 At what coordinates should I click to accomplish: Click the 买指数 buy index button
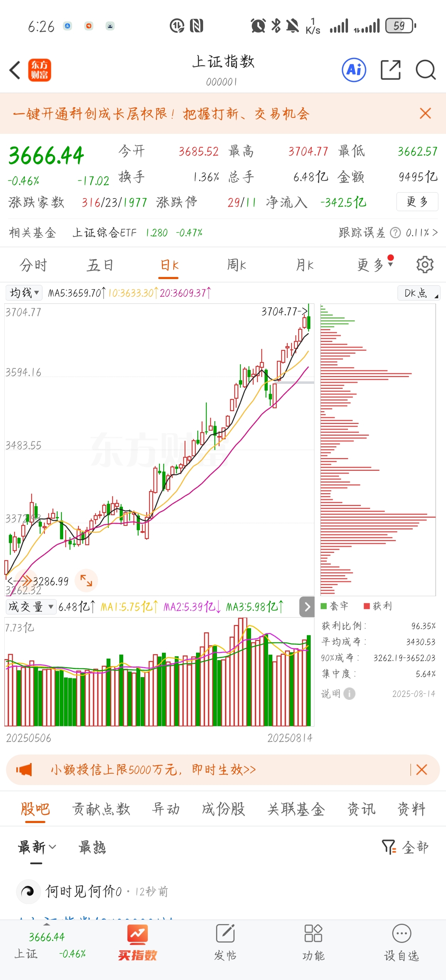[137, 943]
